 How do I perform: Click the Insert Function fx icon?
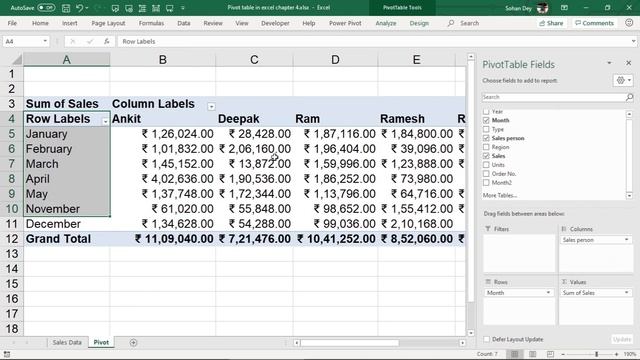107,41
